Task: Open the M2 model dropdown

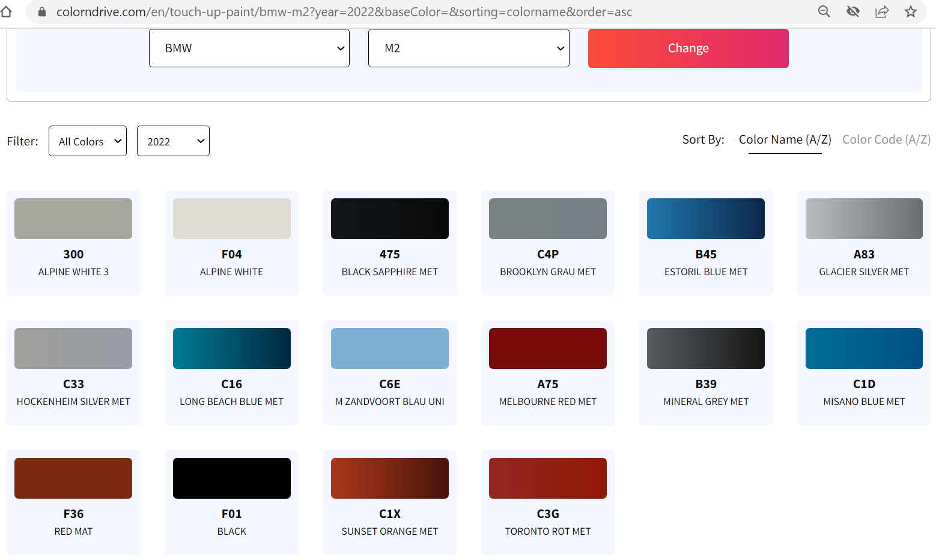Action: [x=469, y=48]
